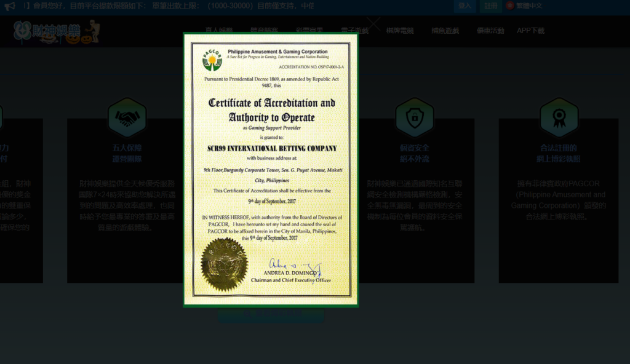Image resolution: width=630 pixels, height=364 pixels.
Task: Select the 電子遊藝 navigation item
Action: [x=354, y=31]
